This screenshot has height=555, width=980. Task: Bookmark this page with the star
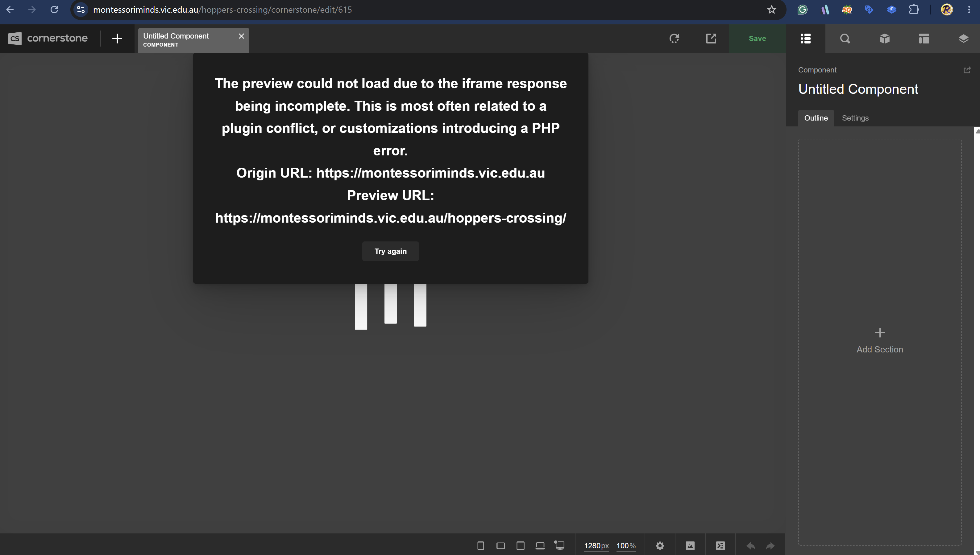(771, 10)
